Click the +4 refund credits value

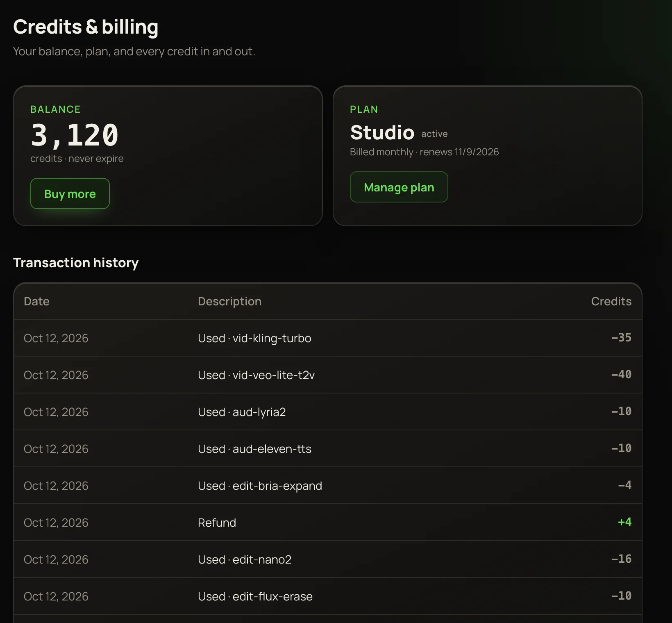pos(624,522)
